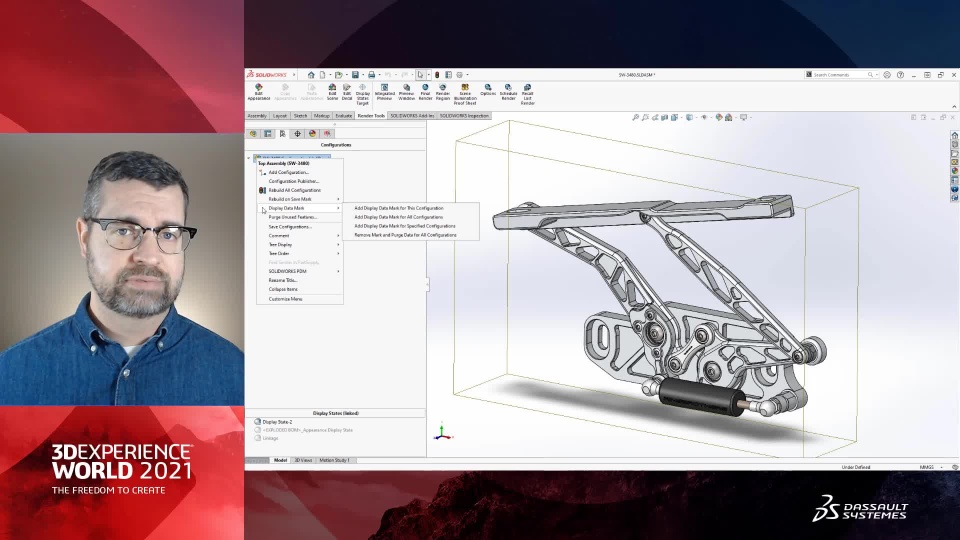Choose Configuration Publisher from the menu
Image resolution: width=960 pixels, height=540 pixels.
[299, 181]
